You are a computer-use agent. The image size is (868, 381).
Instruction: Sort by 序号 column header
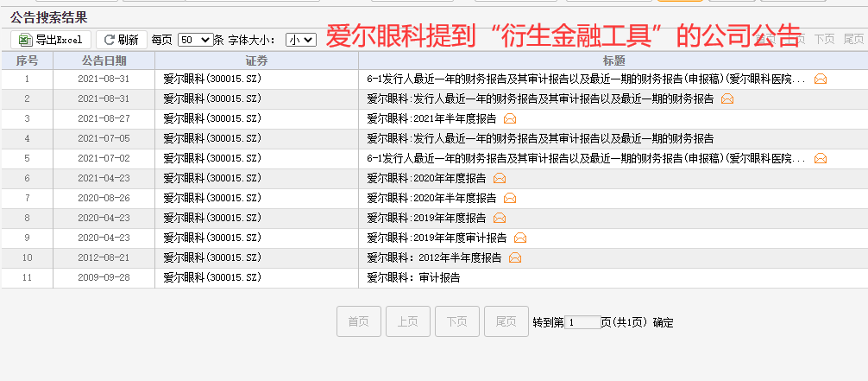(27, 60)
